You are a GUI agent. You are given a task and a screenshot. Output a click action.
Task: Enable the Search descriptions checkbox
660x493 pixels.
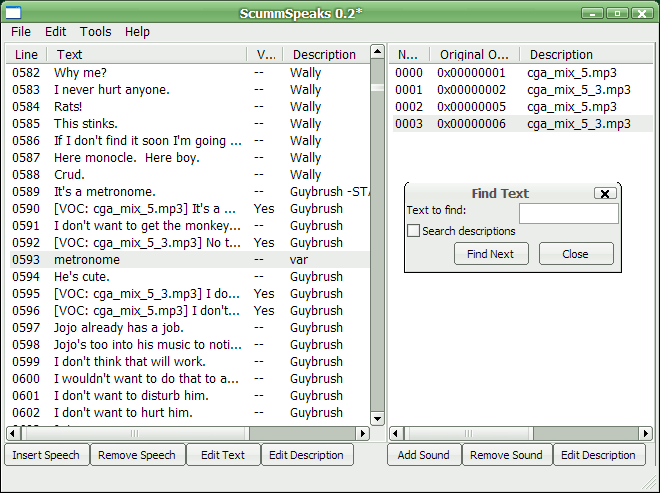[414, 231]
